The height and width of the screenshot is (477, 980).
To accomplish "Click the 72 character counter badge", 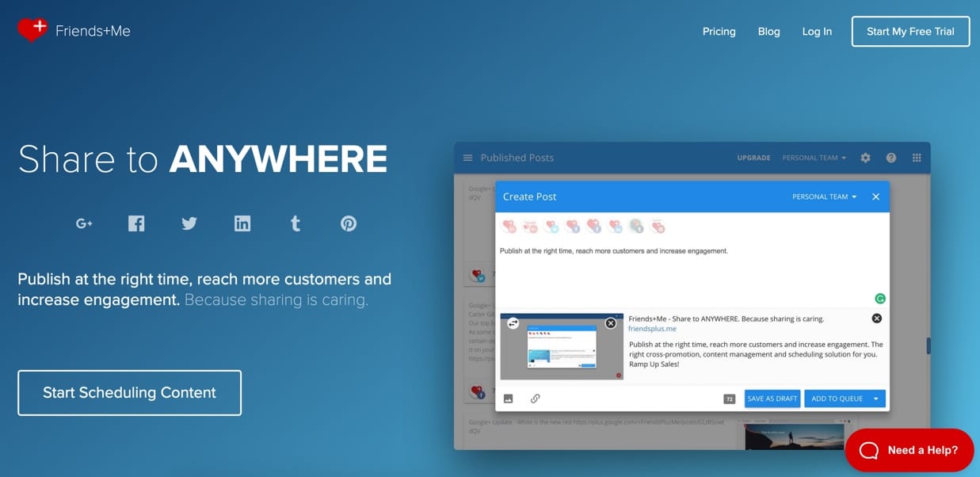I will tap(730, 399).
